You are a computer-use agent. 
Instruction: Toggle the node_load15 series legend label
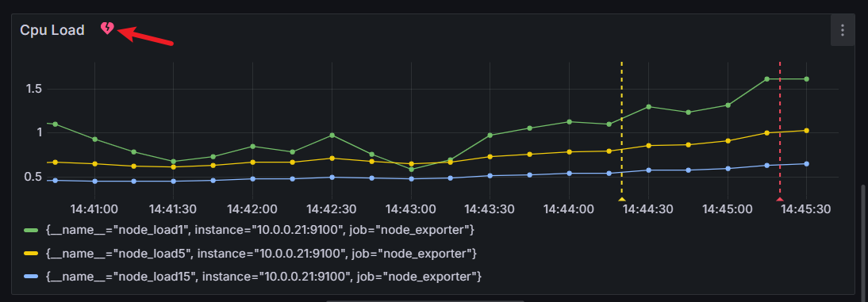coord(263,276)
